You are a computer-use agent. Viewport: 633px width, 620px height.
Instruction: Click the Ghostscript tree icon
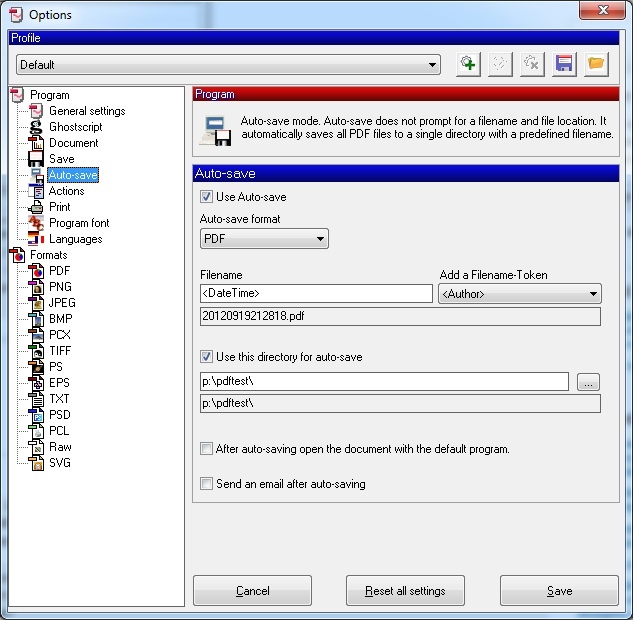(36, 127)
